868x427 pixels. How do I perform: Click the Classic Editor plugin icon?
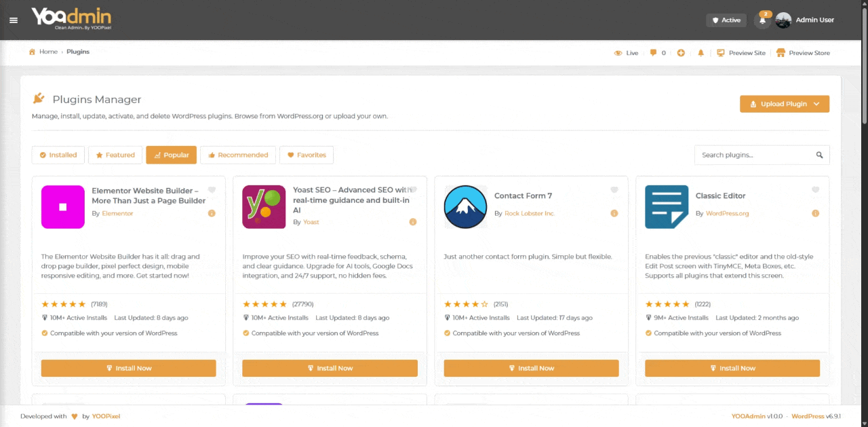(x=667, y=207)
